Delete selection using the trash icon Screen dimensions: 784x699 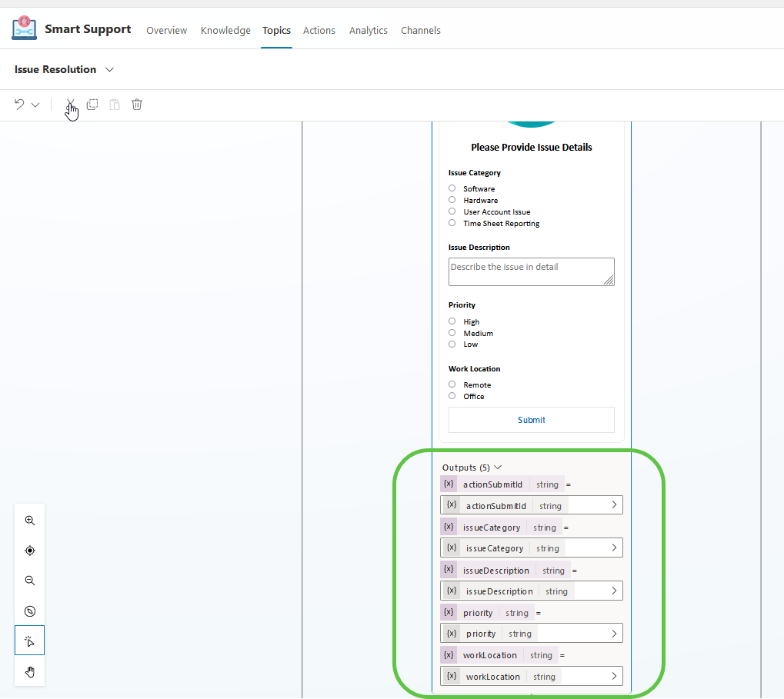[x=136, y=104]
